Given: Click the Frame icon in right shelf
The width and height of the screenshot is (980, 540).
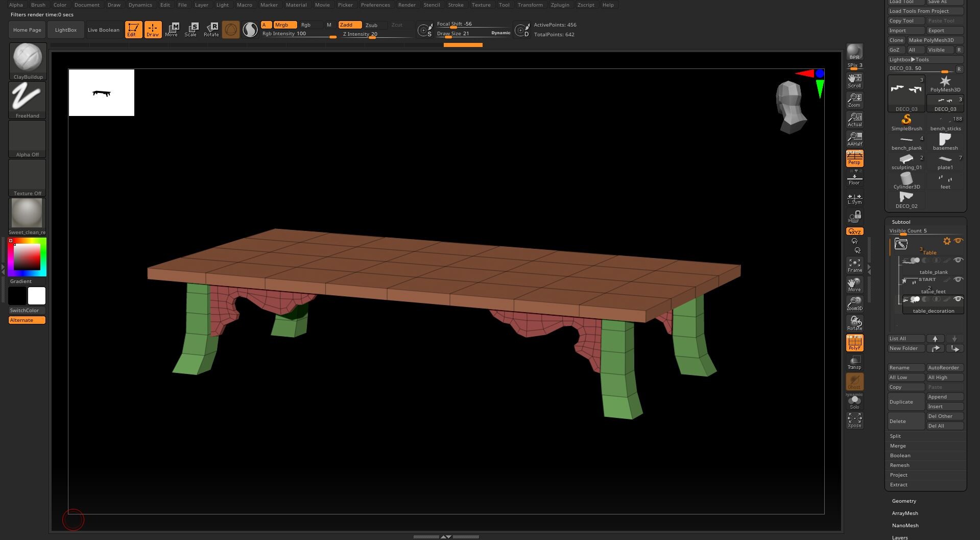Looking at the screenshot, I should [854, 265].
